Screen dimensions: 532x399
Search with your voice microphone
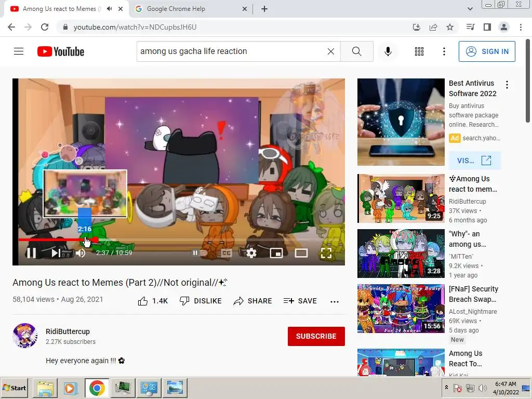(388, 51)
